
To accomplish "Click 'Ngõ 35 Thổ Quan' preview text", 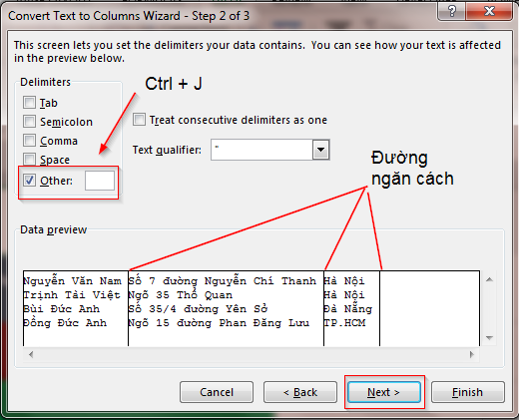I will pos(181,295).
